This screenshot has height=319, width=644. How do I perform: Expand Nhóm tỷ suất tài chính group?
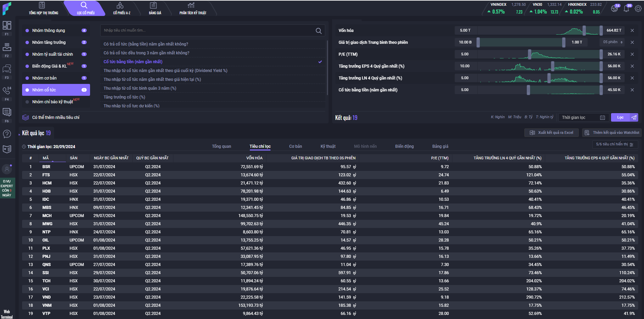(x=56, y=54)
